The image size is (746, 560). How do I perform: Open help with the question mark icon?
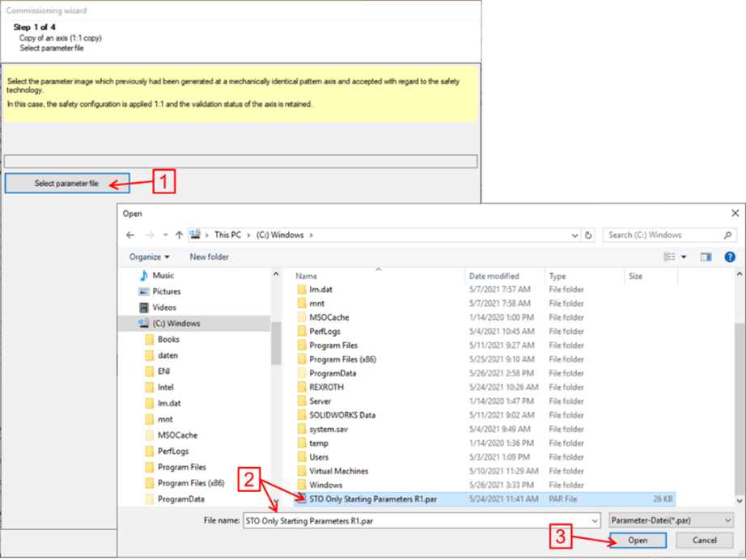click(729, 257)
